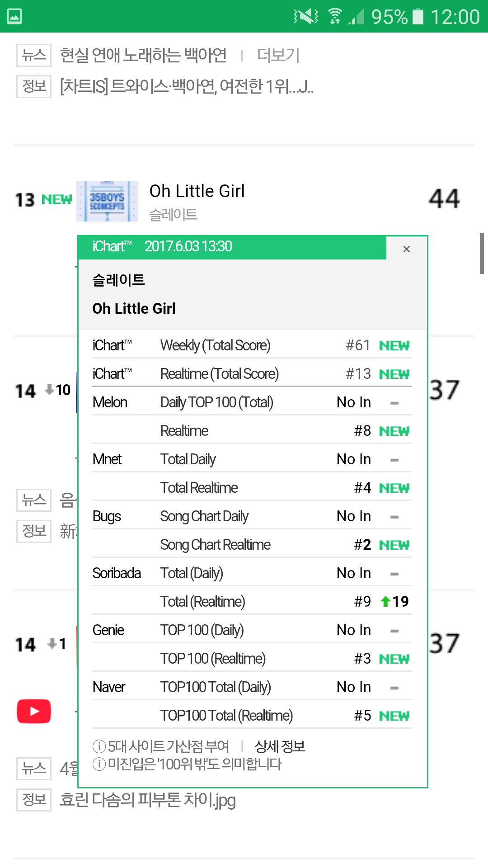Select the Bugs Song Chart Realtime row
The height and width of the screenshot is (868, 488).
pos(252,544)
